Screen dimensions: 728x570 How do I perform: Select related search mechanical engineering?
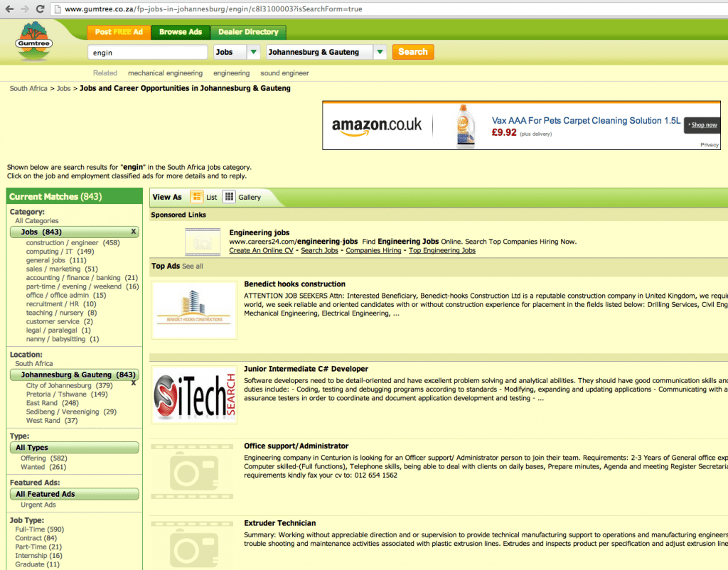[x=165, y=73]
